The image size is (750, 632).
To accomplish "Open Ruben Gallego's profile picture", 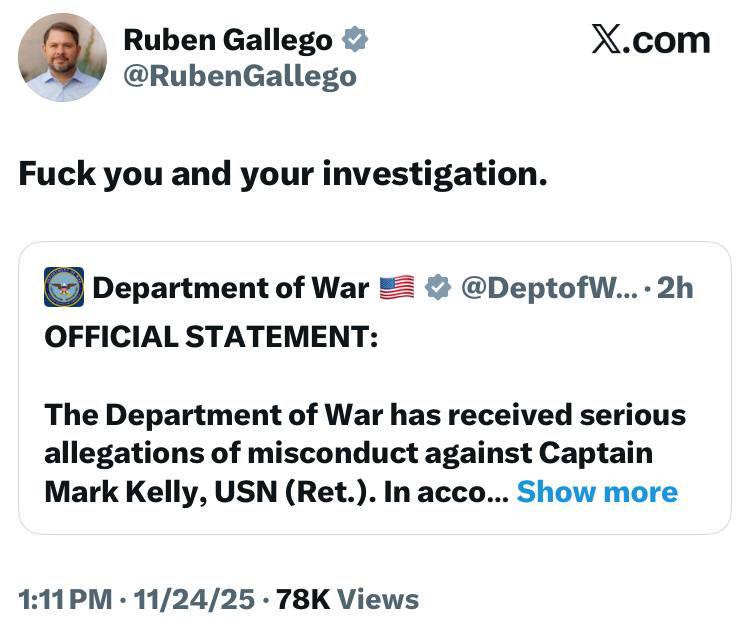I will coord(62,57).
